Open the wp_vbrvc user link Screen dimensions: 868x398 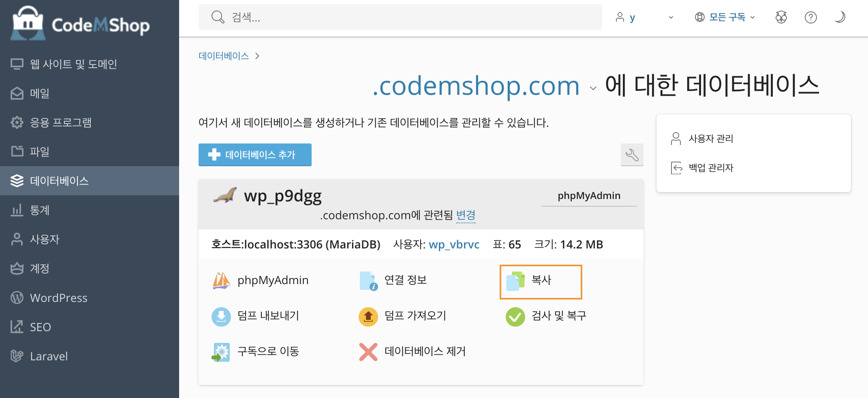(454, 244)
